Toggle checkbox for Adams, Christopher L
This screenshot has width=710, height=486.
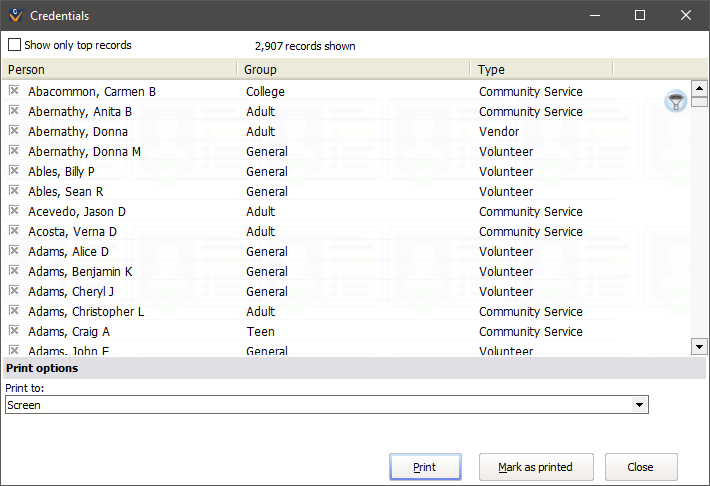coord(14,310)
